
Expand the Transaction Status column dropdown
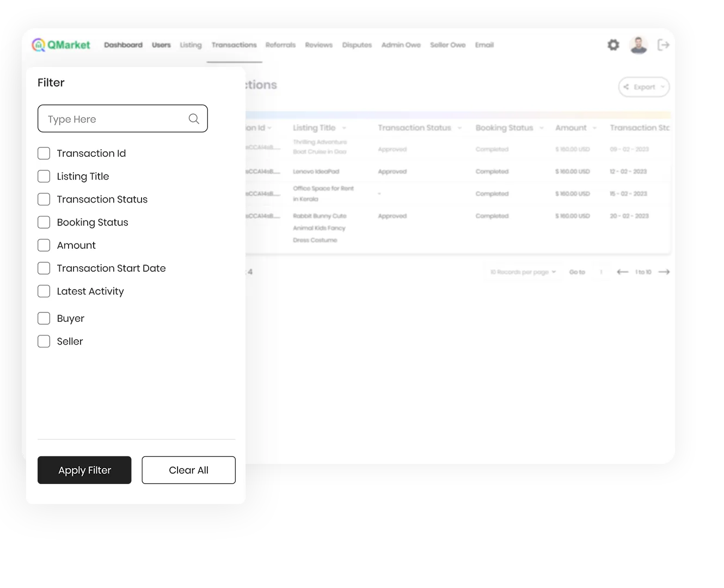(x=459, y=128)
